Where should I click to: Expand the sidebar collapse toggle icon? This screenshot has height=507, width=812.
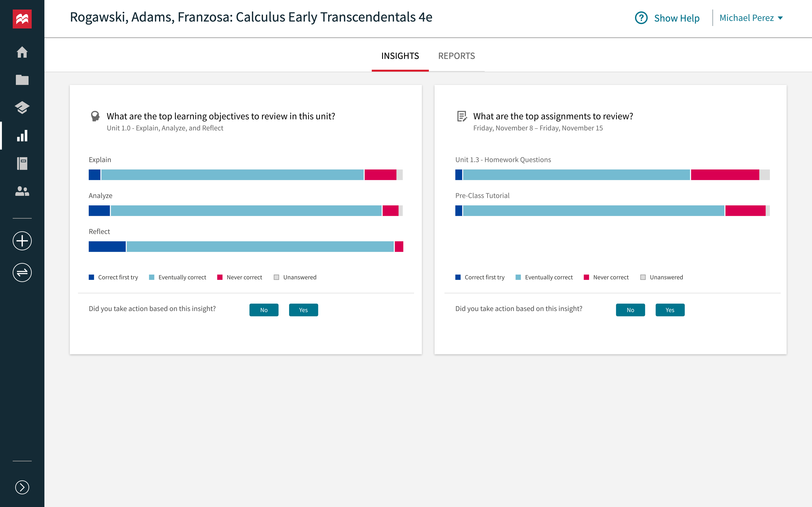(22, 487)
